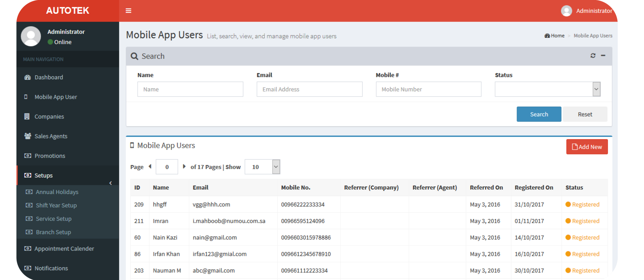644x280 pixels.
Task: Click the Status column header
Action: 574,187
